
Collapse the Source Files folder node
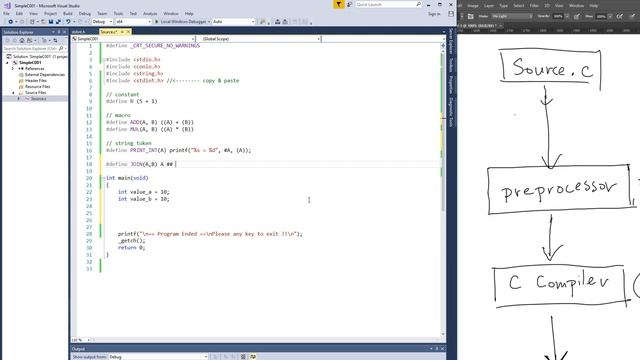(13, 93)
